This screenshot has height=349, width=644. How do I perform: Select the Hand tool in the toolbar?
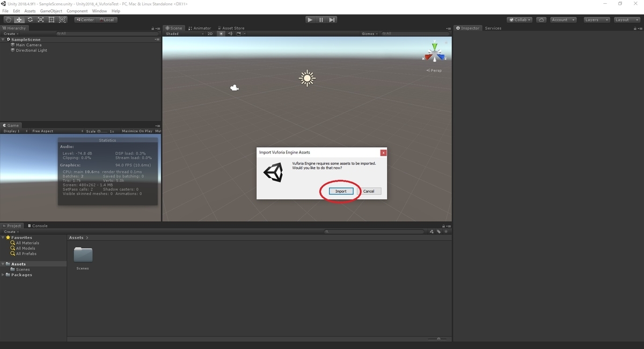pyautogui.click(x=9, y=20)
